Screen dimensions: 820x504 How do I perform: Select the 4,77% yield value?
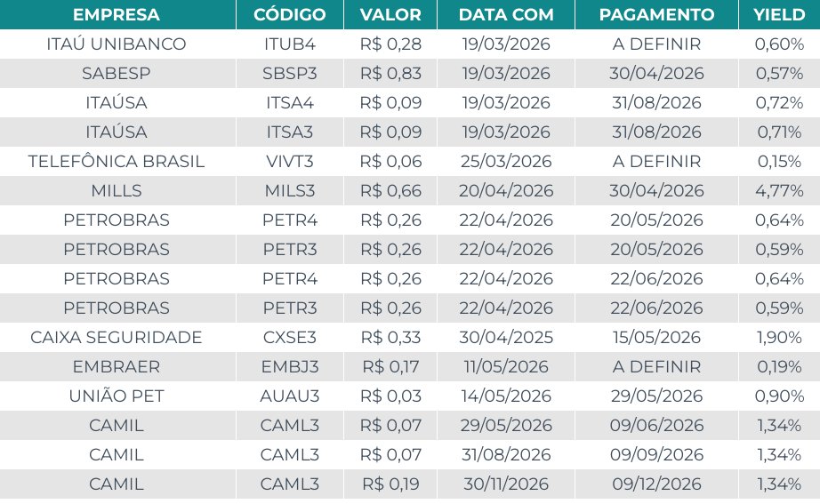(x=778, y=191)
